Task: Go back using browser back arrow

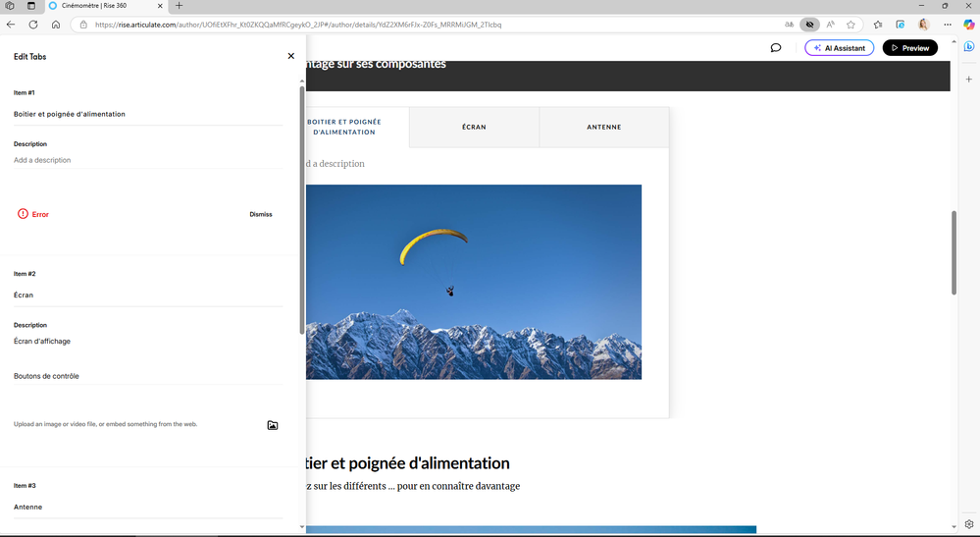Action: click(x=11, y=25)
